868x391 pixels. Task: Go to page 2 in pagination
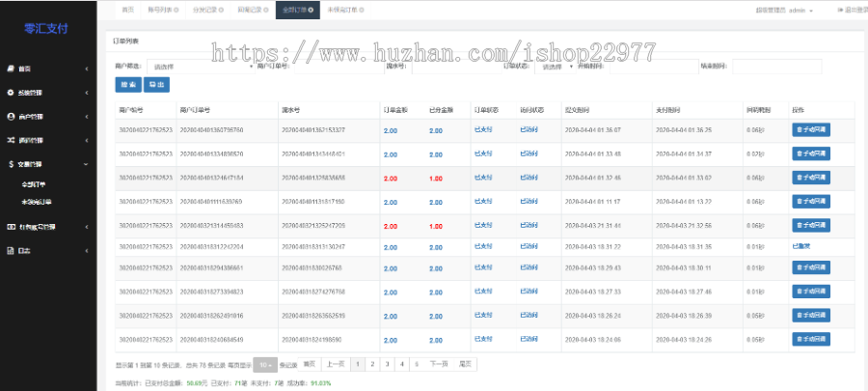(372, 364)
